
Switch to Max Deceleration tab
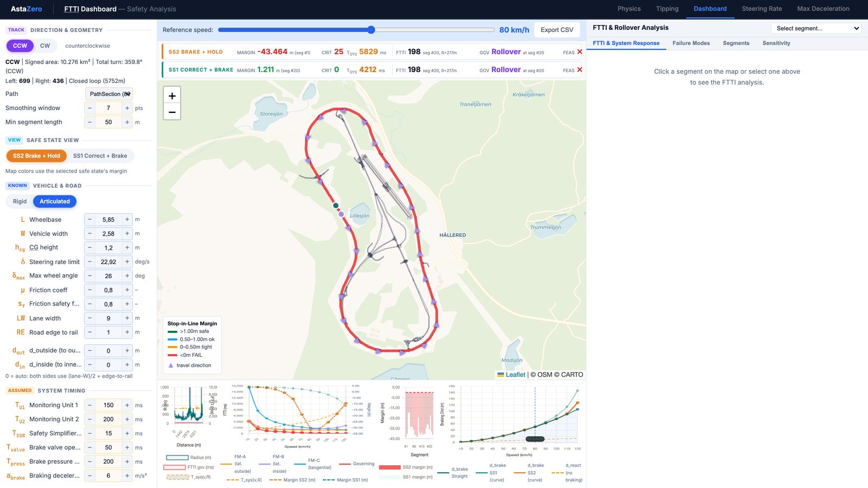coord(823,9)
